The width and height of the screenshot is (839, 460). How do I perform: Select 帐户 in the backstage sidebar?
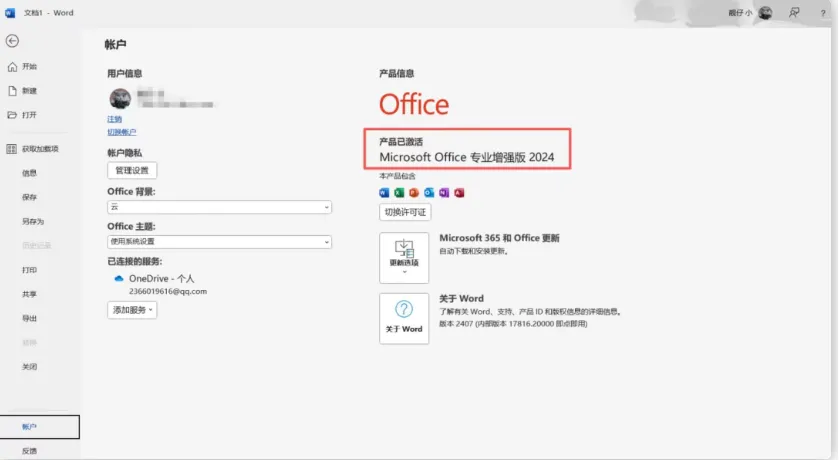click(40, 427)
